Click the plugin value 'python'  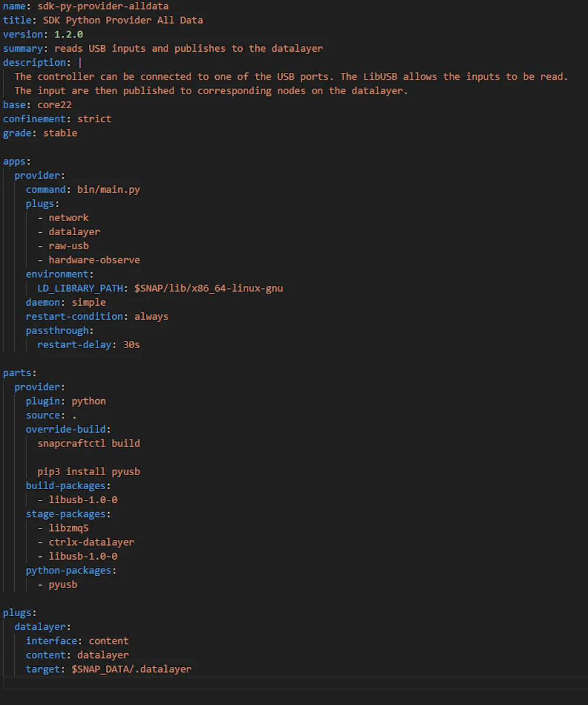89,401
